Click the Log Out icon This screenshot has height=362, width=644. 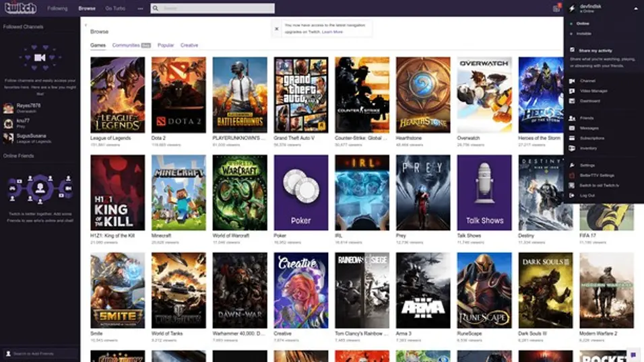coord(572,195)
